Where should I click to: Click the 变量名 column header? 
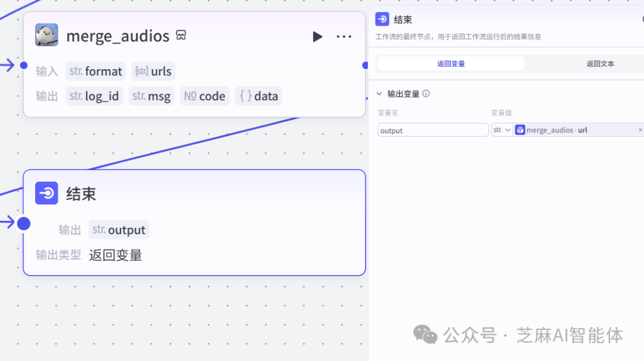388,113
